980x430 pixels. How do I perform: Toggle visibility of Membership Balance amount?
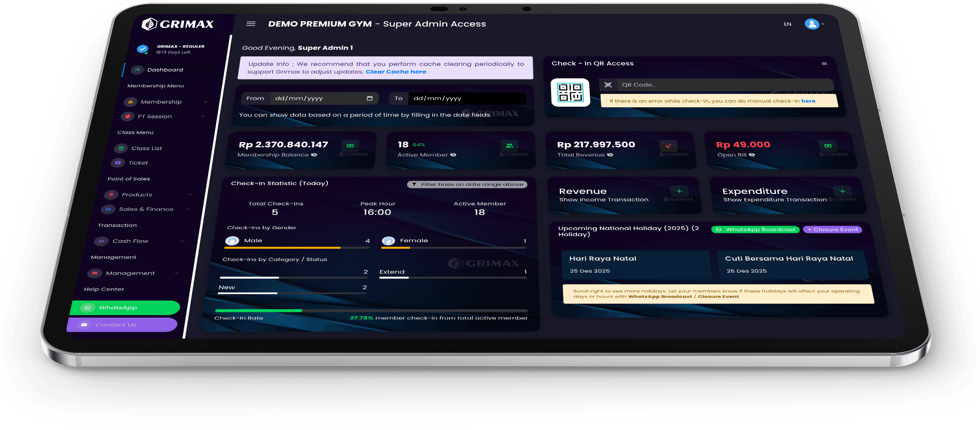[x=314, y=155]
